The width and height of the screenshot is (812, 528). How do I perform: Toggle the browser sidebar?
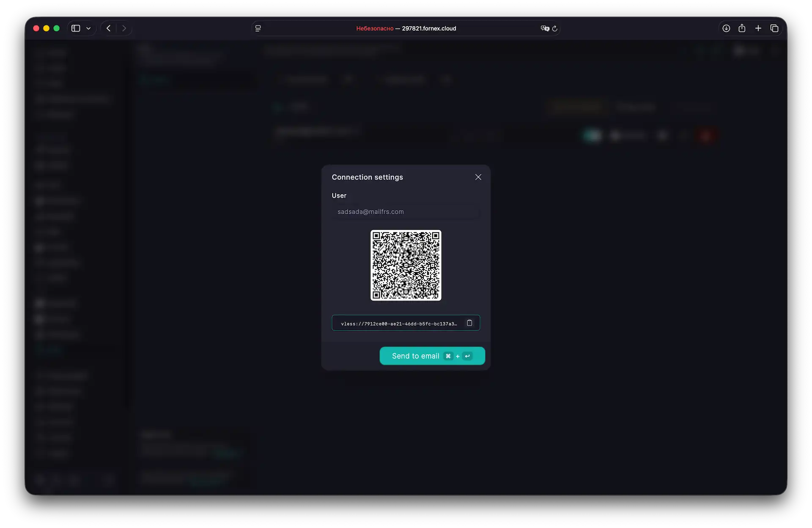click(75, 28)
